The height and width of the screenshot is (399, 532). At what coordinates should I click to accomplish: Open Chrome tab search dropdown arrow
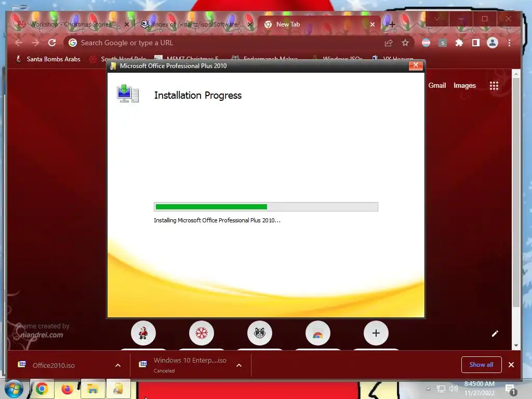coord(437,19)
